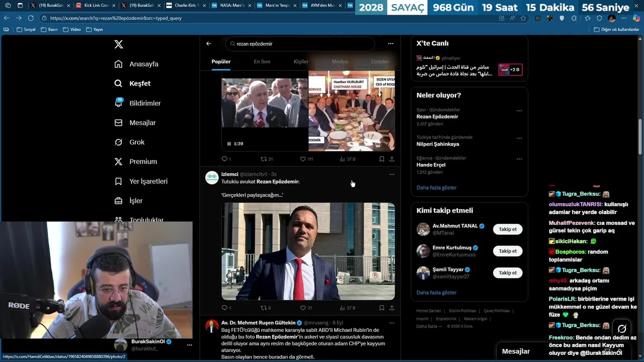
Task: Open Grok from the sidebar
Action: point(129,142)
